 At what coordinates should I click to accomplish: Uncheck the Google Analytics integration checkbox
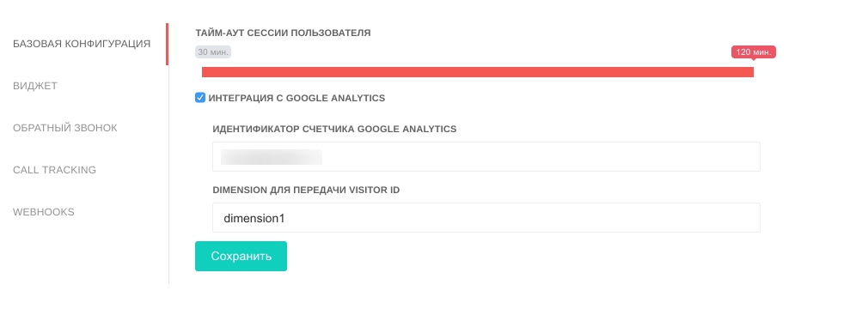(x=200, y=98)
